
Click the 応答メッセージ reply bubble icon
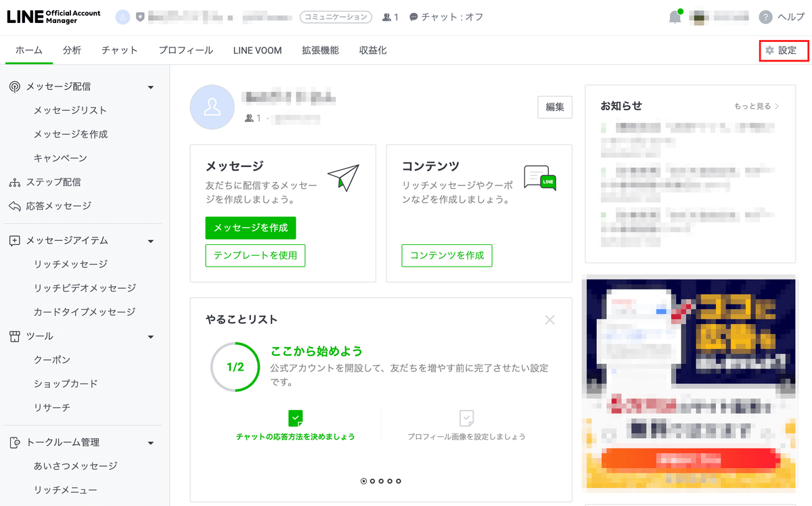pos(15,206)
